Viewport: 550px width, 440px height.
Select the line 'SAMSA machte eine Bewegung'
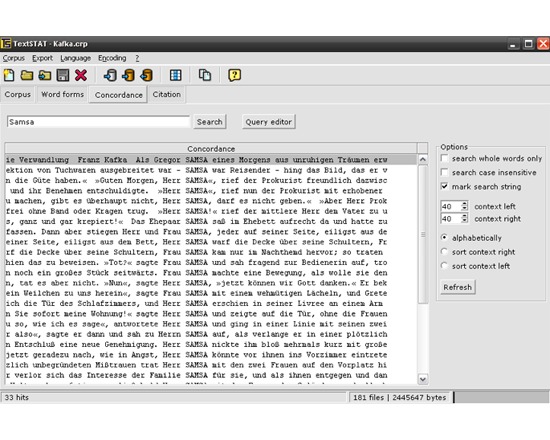pos(211,273)
